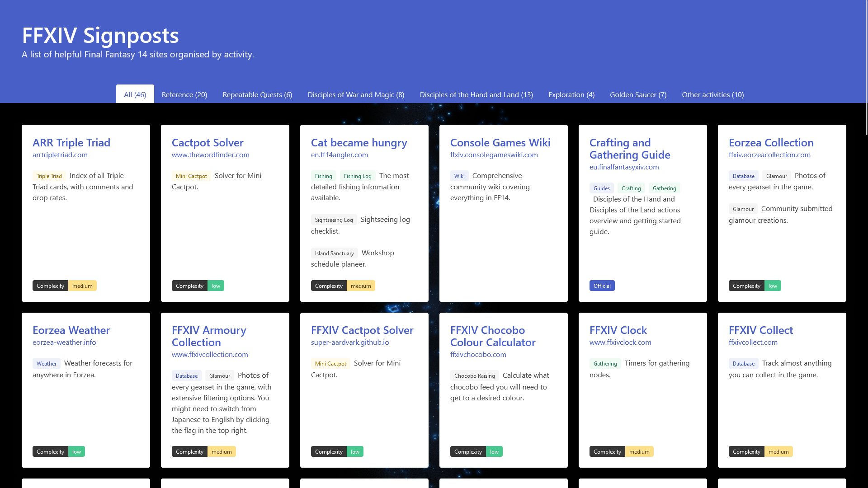The image size is (868, 488).
Task: Click the ffxiv.consolegameswiki.com URL
Action: [494, 155]
